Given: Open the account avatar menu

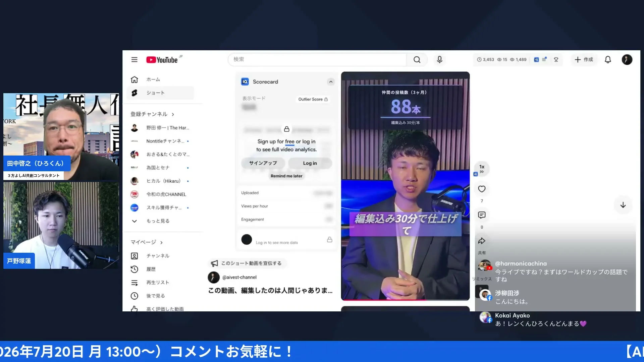Looking at the screenshot, I should [627, 60].
